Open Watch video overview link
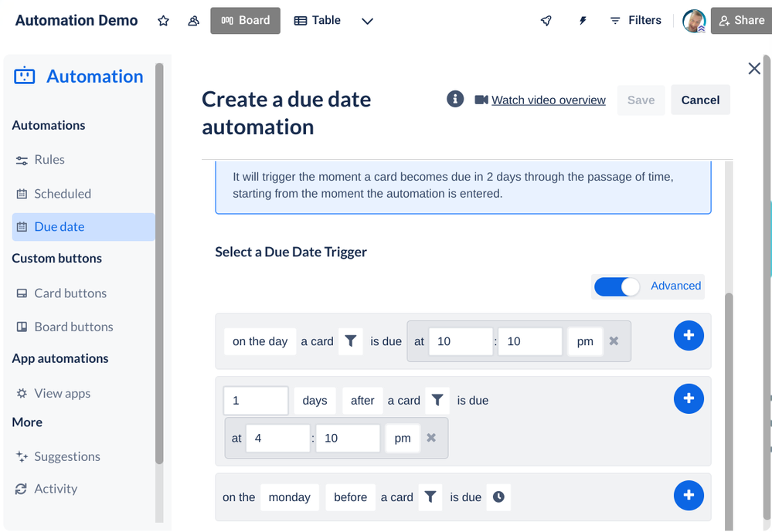 549,100
